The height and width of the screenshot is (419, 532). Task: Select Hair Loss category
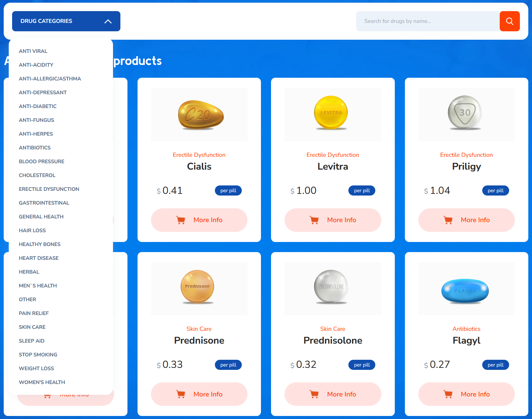click(x=32, y=231)
